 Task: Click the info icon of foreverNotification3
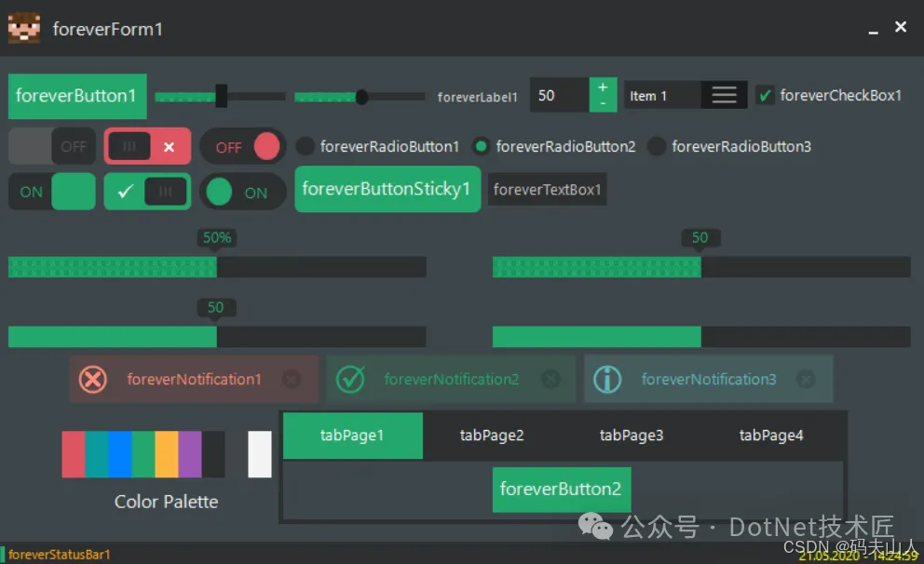[607, 379]
